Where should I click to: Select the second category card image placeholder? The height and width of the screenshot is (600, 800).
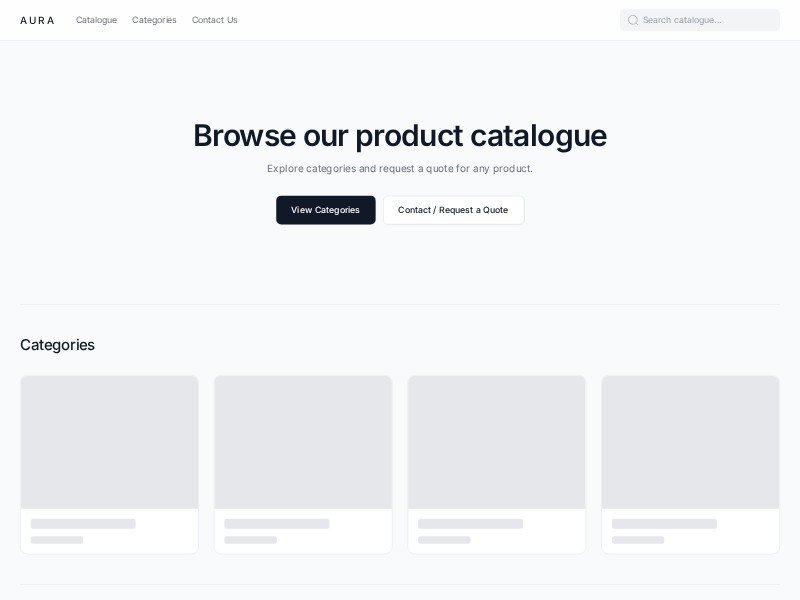(303, 442)
